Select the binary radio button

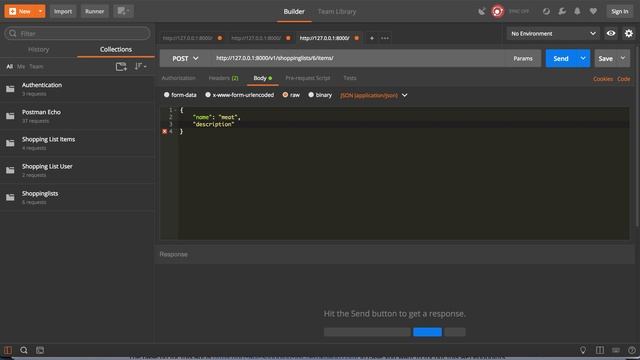click(311, 95)
